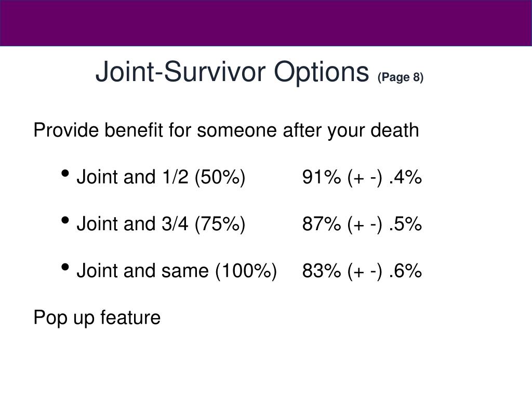Click the word 'Joint-Survivor' in the heading
Screen dimensions: 532x410
pos(180,72)
